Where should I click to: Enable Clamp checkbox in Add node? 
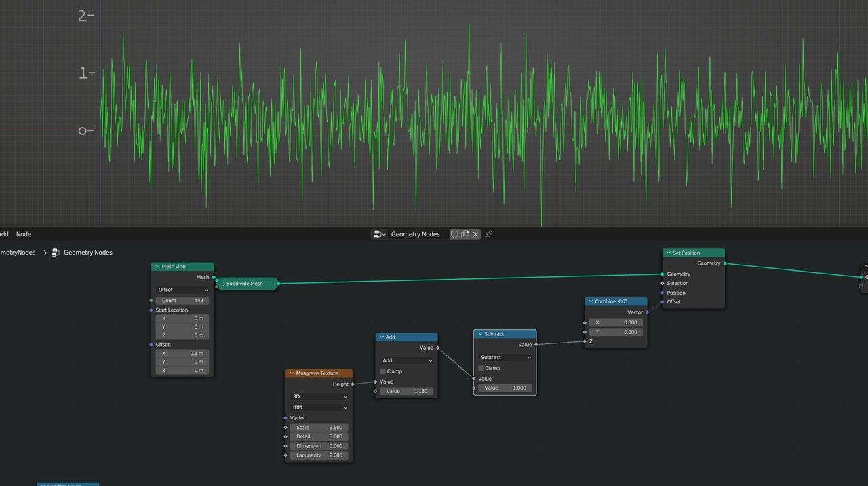[x=383, y=371]
